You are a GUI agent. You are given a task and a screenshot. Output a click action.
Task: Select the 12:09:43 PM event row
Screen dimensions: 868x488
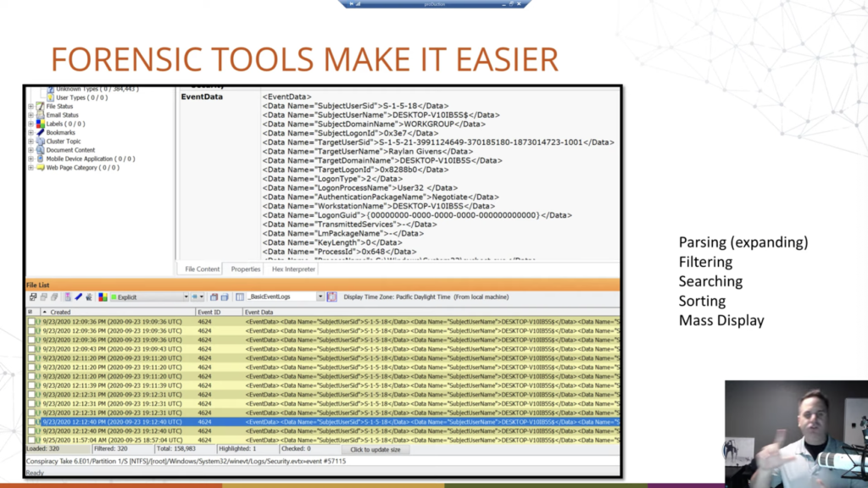tap(323, 349)
